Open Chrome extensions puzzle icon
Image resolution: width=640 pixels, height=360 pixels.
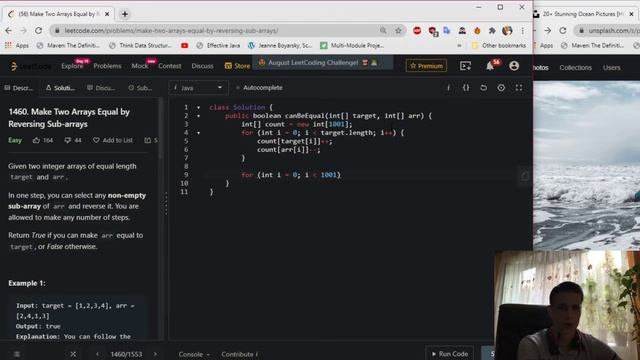click(492, 31)
